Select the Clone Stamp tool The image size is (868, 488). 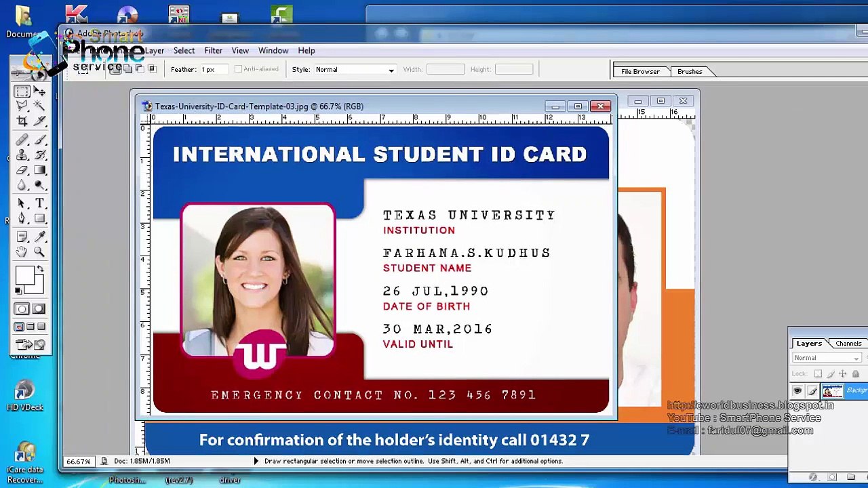click(x=22, y=155)
